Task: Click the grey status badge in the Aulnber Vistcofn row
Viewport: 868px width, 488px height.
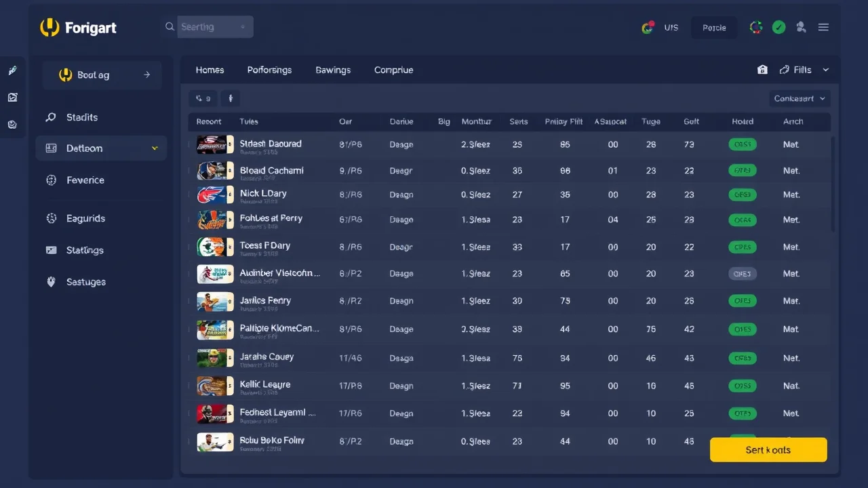Action: (743, 274)
